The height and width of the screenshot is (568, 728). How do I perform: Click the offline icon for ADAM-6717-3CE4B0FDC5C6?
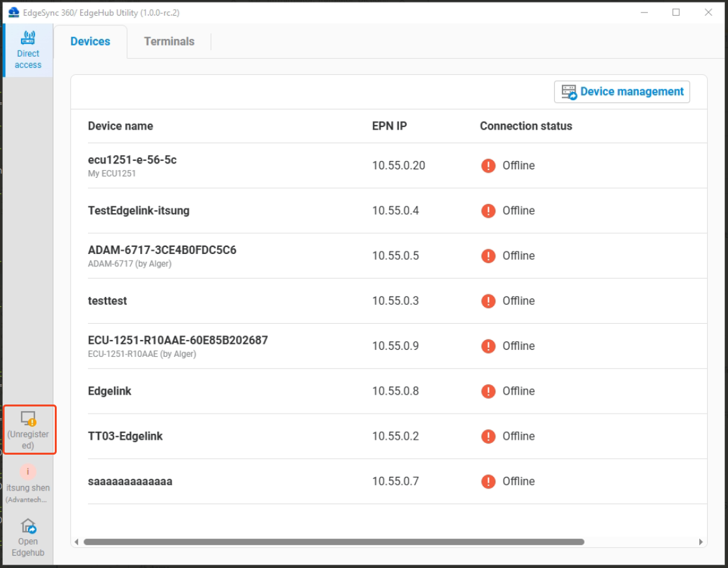[488, 255]
